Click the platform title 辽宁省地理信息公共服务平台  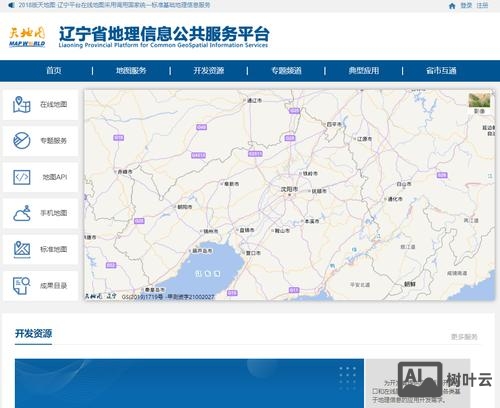(164, 34)
